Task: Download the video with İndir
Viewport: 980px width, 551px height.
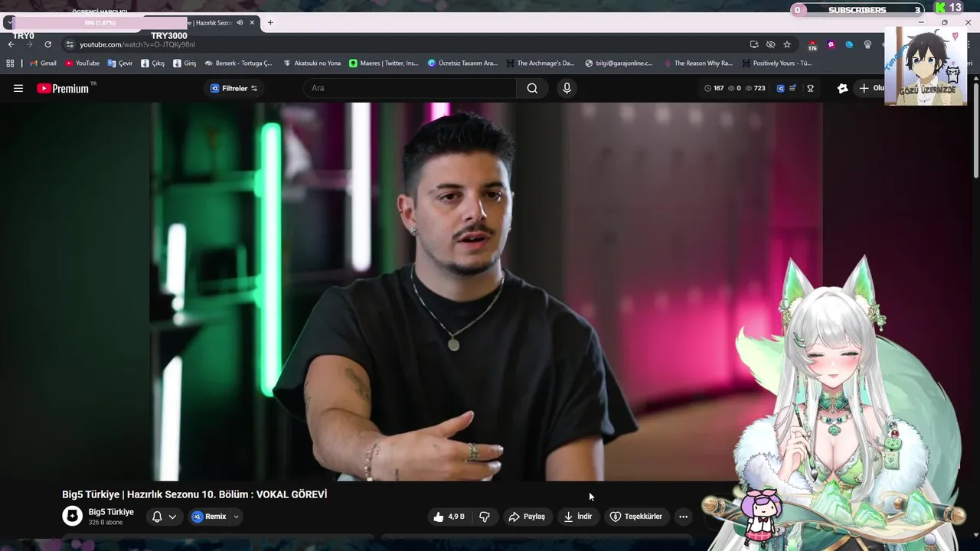Action: pyautogui.click(x=578, y=517)
